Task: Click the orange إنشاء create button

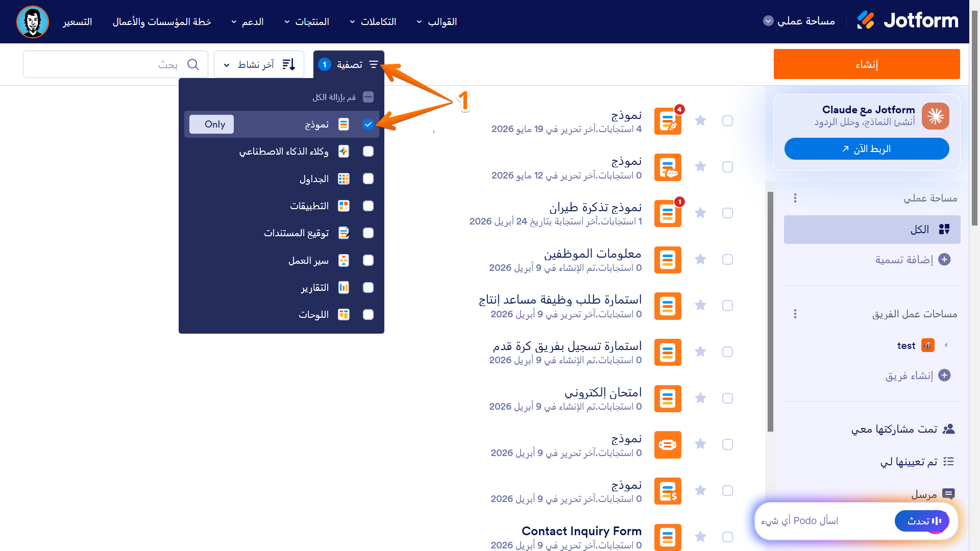Action: pyautogui.click(x=867, y=64)
